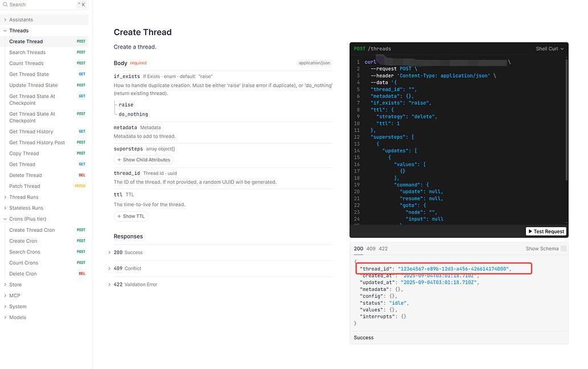Select the 409 response tab
This screenshot has width=588, height=369.
tap(371, 248)
